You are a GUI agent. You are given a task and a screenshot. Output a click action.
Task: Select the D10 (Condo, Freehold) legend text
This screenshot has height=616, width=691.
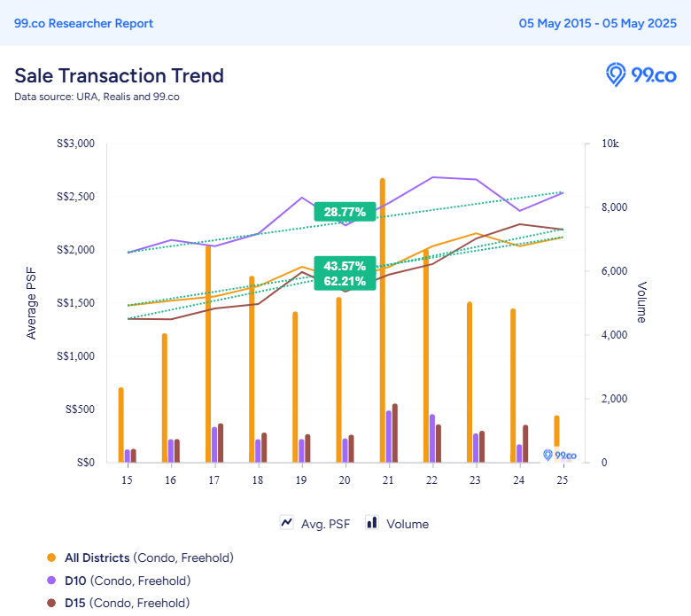point(128,581)
